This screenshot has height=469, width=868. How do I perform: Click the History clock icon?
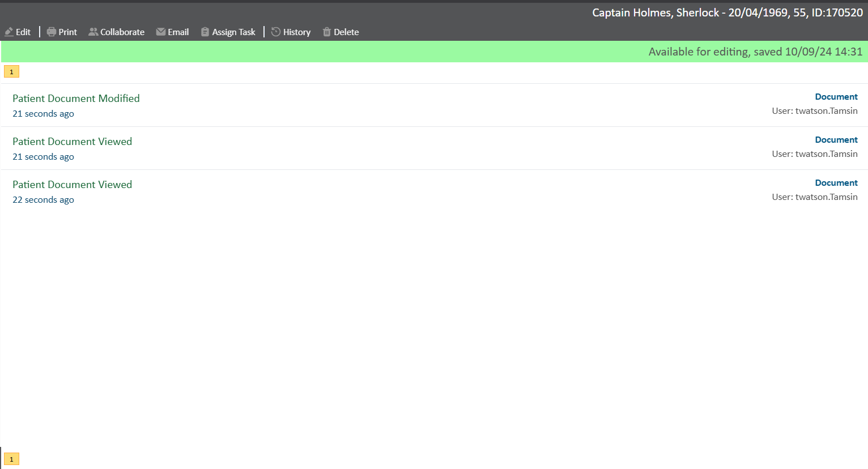(x=276, y=32)
